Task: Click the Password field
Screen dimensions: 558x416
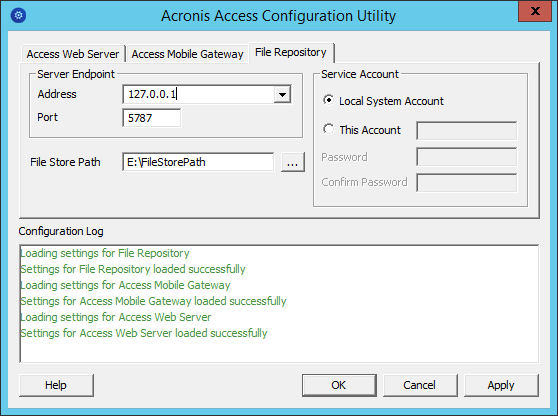Action: (467, 157)
